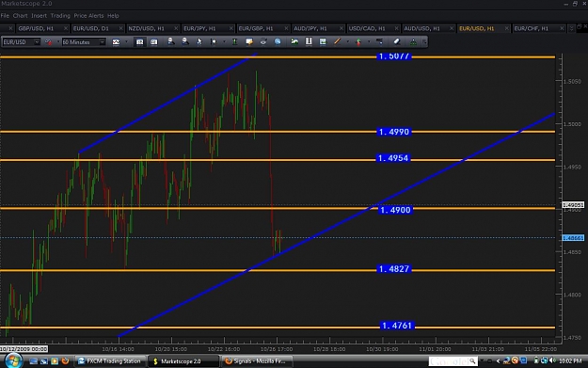Image resolution: width=588 pixels, height=368 pixels.
Task: Close the EUR/USD, D1 tab
Action: point(120,28)
